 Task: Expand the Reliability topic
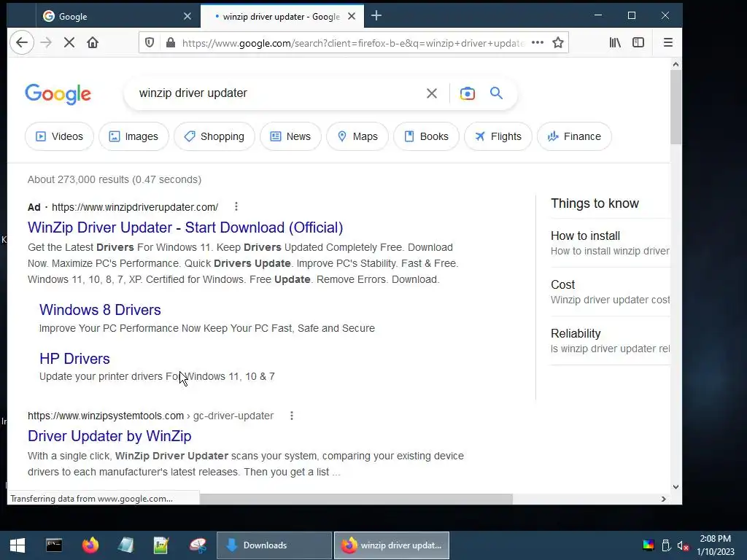[x=611, y=341]
